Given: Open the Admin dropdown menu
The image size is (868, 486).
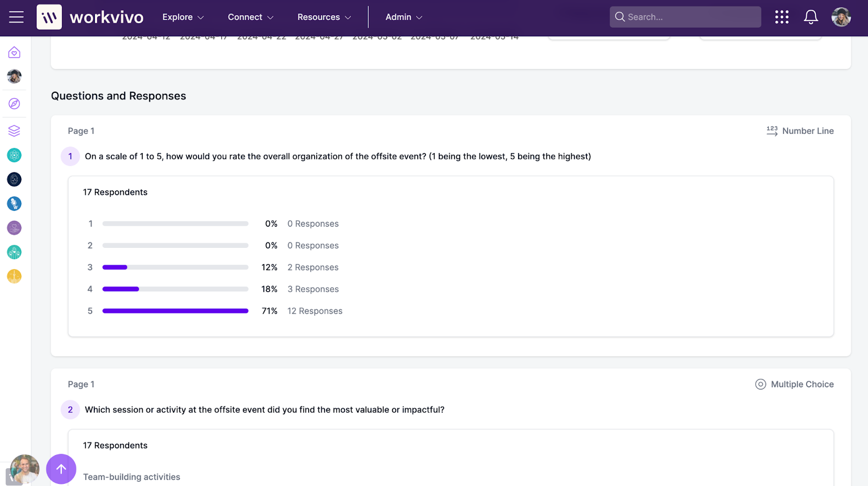Looking at the screenshot, I should point(404,17).
